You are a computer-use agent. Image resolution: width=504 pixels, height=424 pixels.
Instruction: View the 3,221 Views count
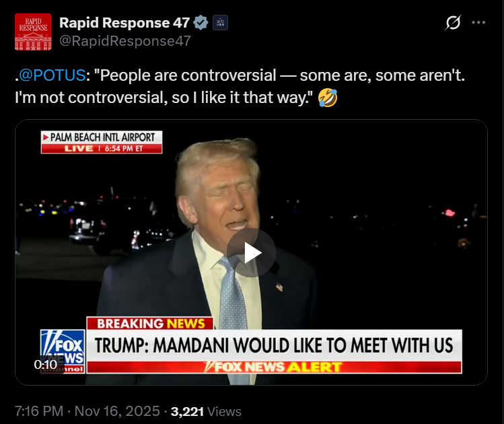(x=206, y=411)
